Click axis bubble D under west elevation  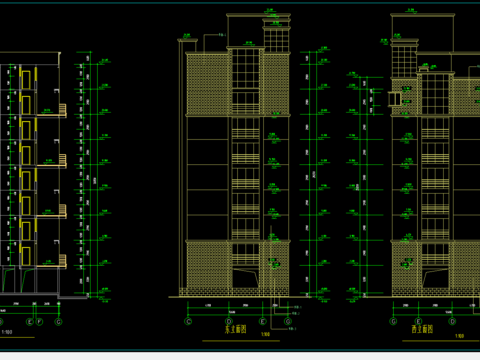click(452, 321)
